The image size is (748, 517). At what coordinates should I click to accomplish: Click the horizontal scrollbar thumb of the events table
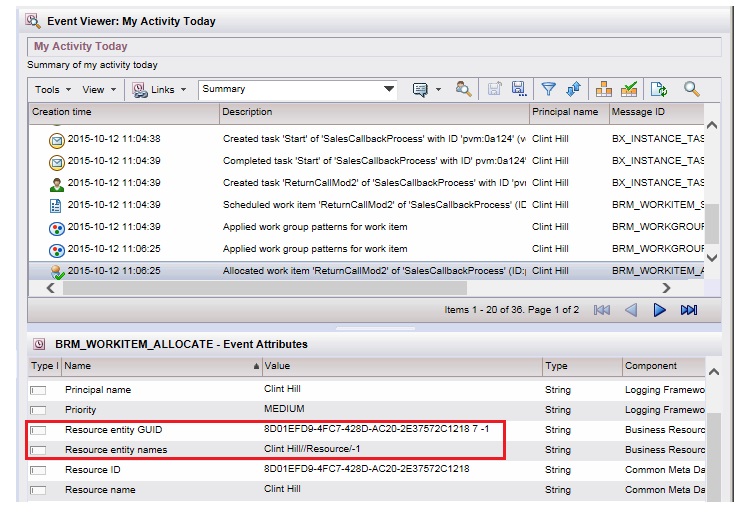point(265,288)
